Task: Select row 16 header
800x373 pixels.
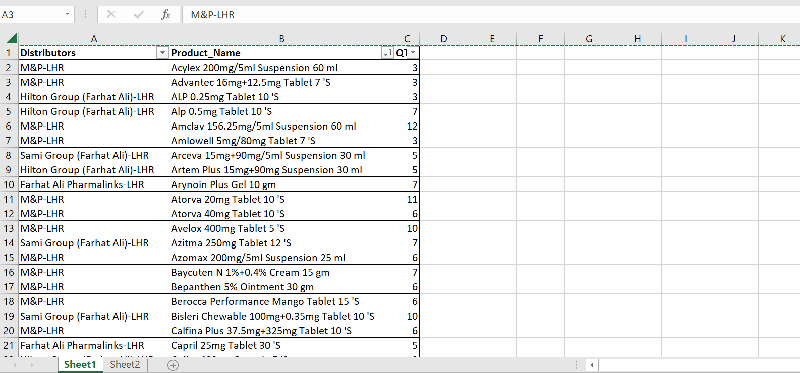Action: [x=9, y=272]
